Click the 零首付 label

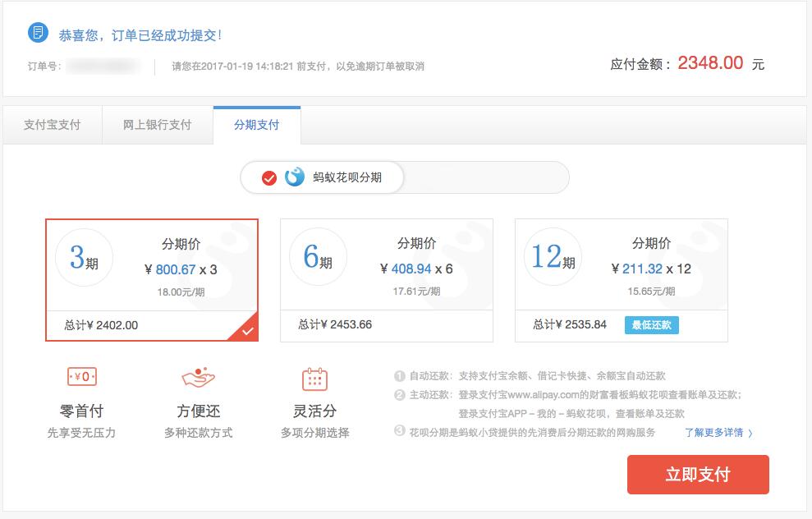pyautogui.click(x=82, y=411)
